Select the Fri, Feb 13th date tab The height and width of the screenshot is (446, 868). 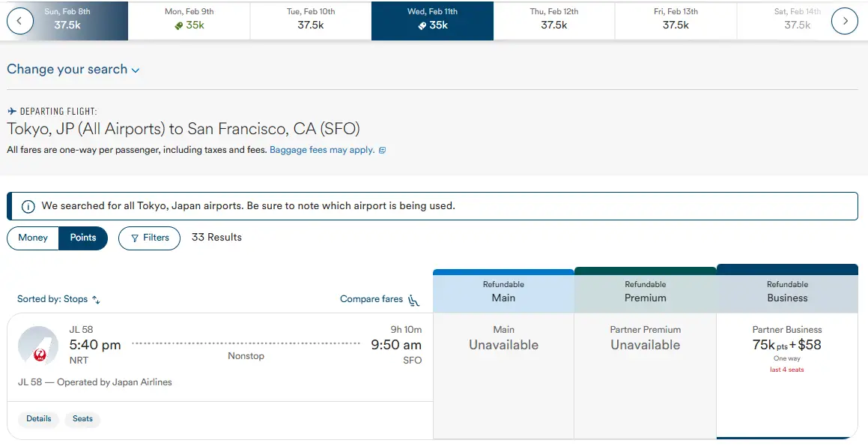(x=676, y=20)
